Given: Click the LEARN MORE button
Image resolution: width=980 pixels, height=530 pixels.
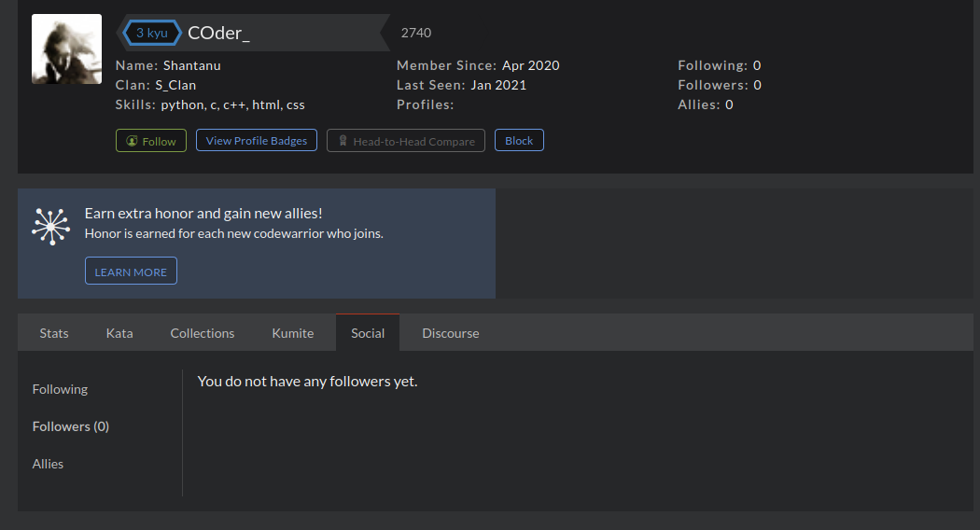Looking at the screenshot, I should coord(131,272).
